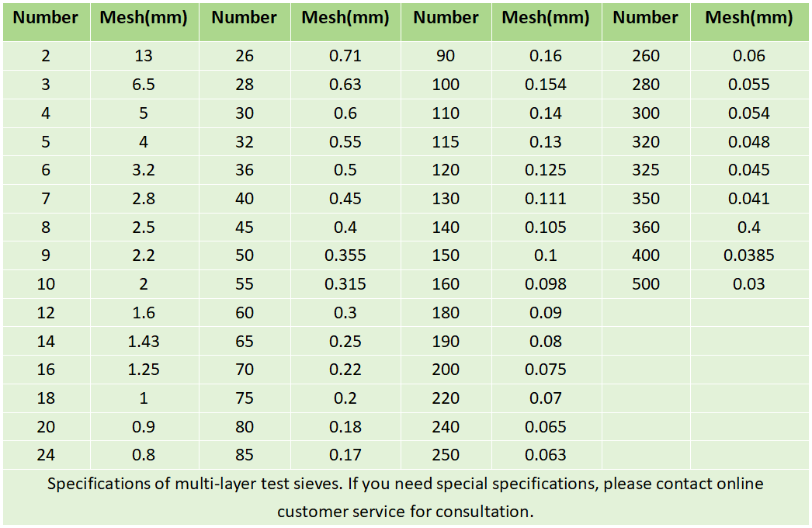Click the cell with value 13
Viewport: 812px width, 528px height.
144,56
